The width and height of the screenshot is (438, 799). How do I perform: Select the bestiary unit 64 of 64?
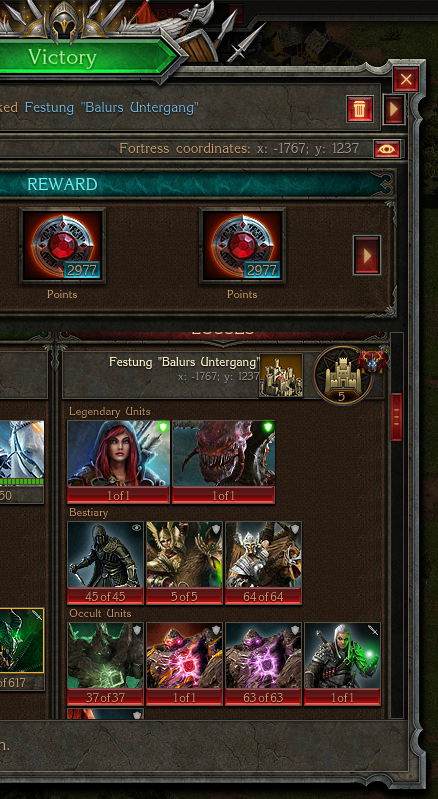pos(263,563)
